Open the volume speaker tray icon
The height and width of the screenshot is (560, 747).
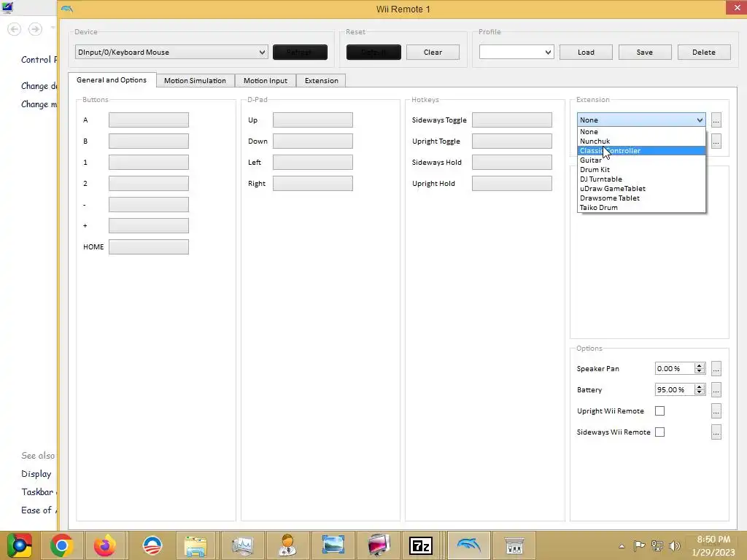[675, 545]
